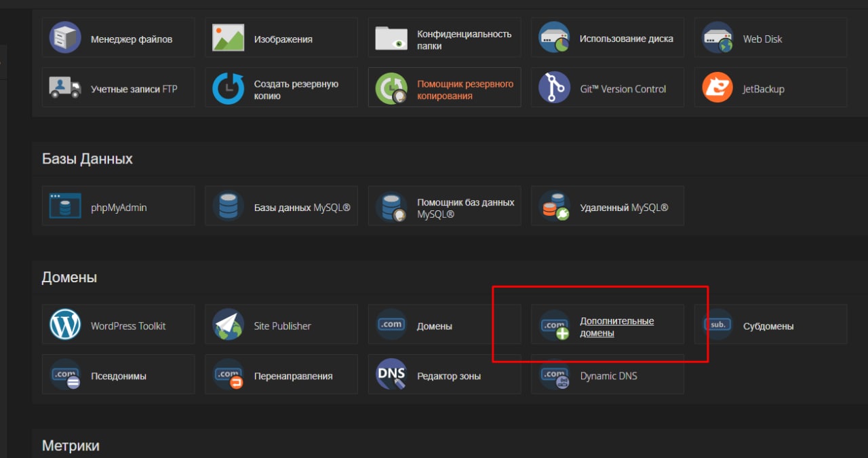Viewport: 868px width, 458px height.
Task: Click the phpMyAdmin icon
Action: coord(65,206)
